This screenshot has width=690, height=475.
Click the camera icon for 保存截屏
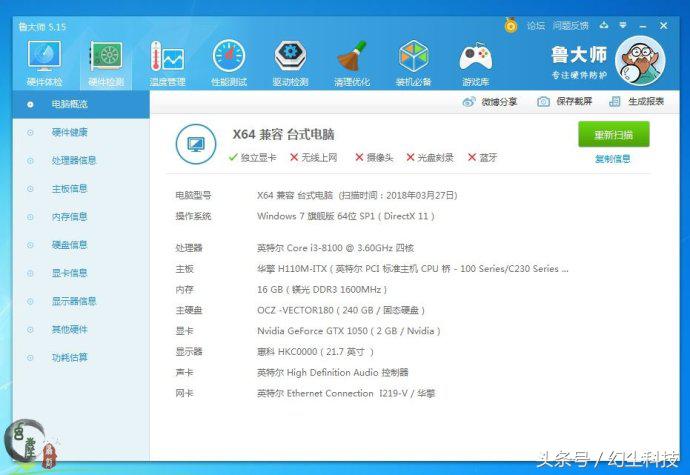[543, 102]
